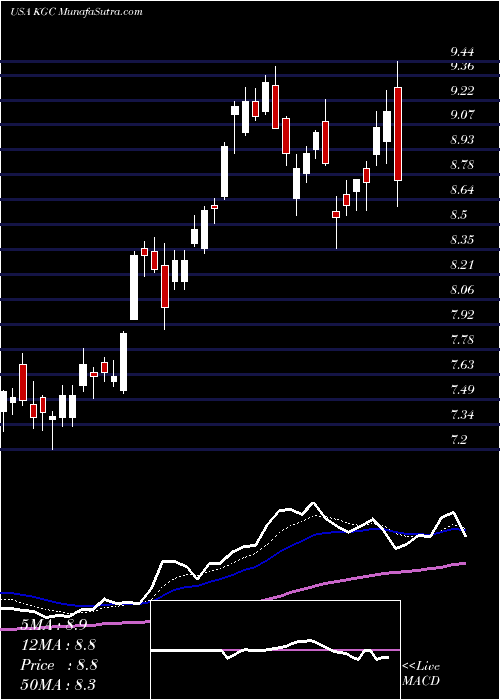The width and height of the screenshot is (500, 700).
Task: Click the <<Live MACD label
Action: click(x=421, y=674)
